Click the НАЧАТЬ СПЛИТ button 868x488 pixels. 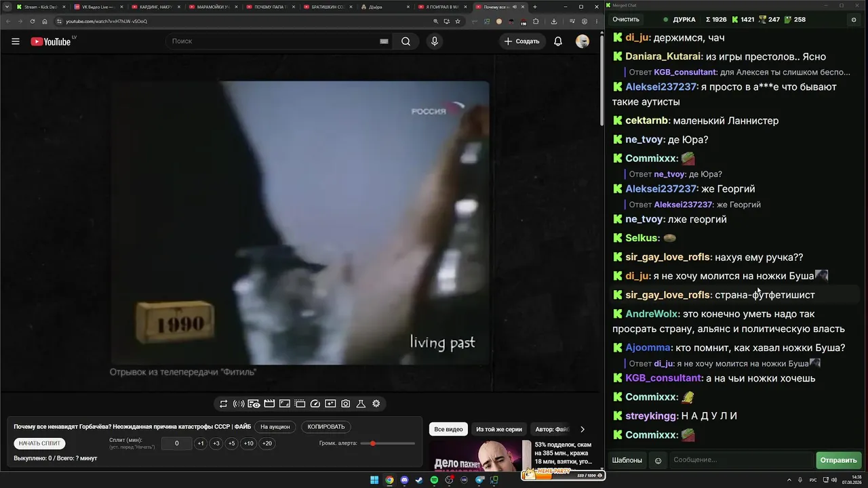pyautogui.click(x=40, y=443)
